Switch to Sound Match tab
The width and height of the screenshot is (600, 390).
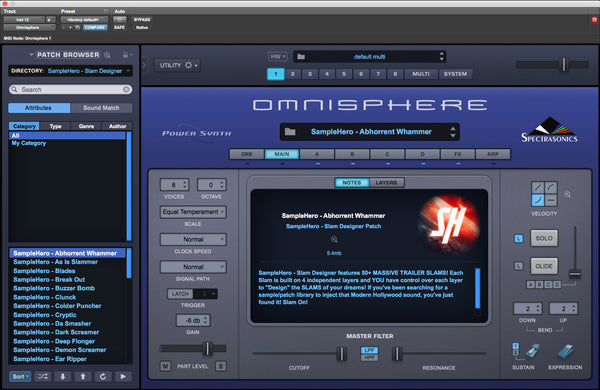[101, 108]
